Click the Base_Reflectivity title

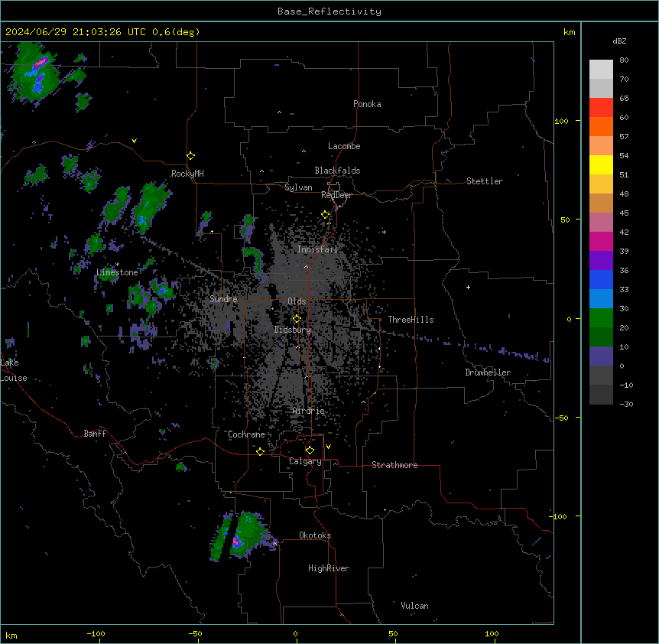[329, 11]
